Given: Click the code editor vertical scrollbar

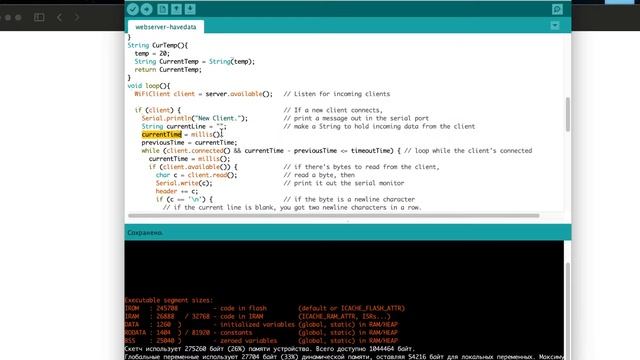Looking at the screenshot, I should click(x=567, y=114).
